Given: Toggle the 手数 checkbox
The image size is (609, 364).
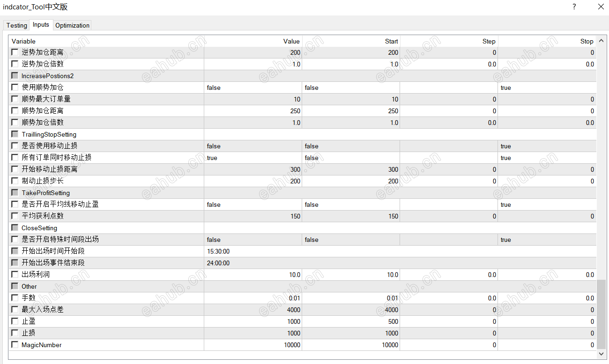Looking at the screenshot, I should [15, 298].
